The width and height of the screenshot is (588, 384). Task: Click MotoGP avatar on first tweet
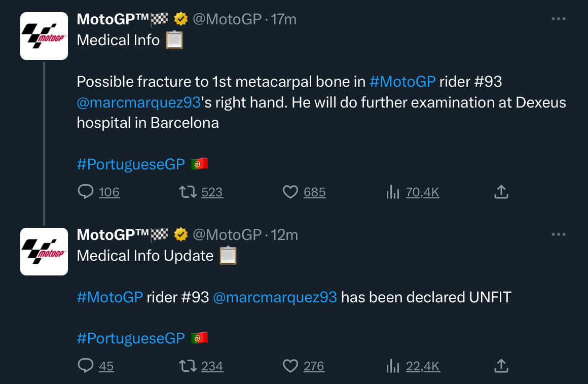(44, 36)
